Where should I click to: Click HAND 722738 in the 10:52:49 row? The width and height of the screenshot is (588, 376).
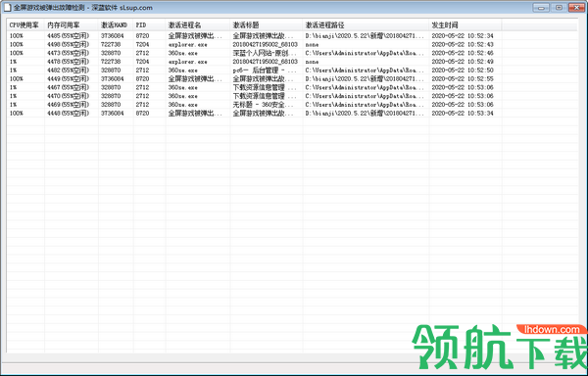(110, 62)
